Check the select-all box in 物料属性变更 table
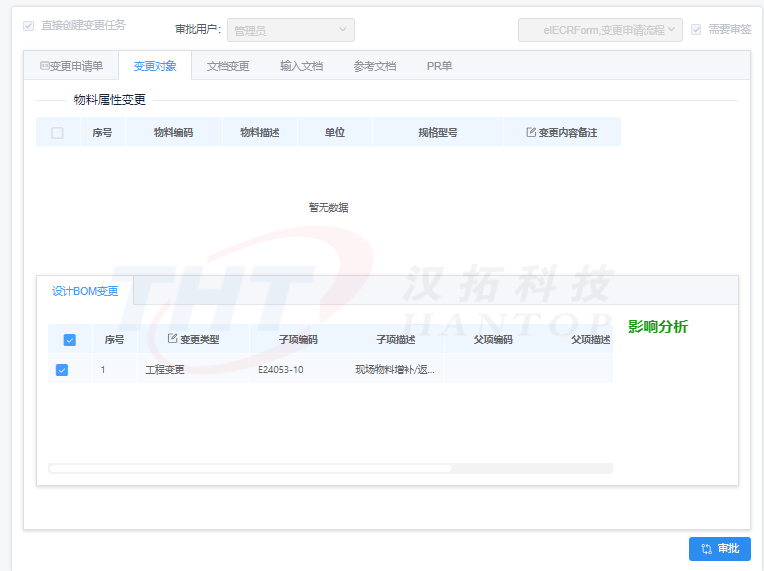The height and width of the screenshot is (571, 764). 57,132
